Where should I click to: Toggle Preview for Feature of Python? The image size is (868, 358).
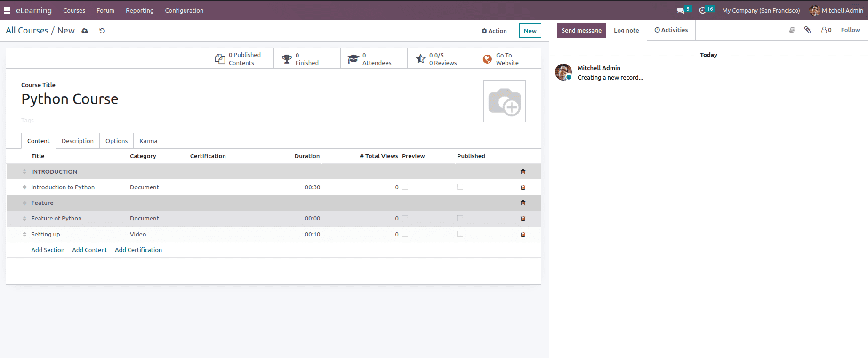point(405,219)
